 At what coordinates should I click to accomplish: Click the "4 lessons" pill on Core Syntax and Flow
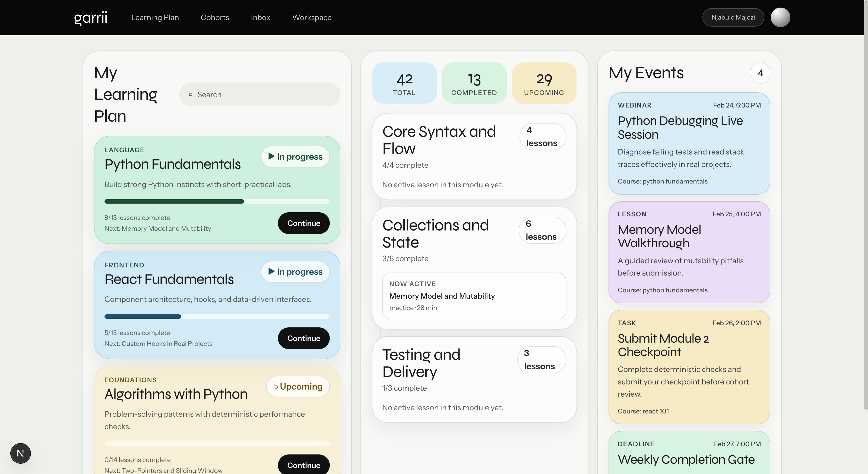point(543,136)
